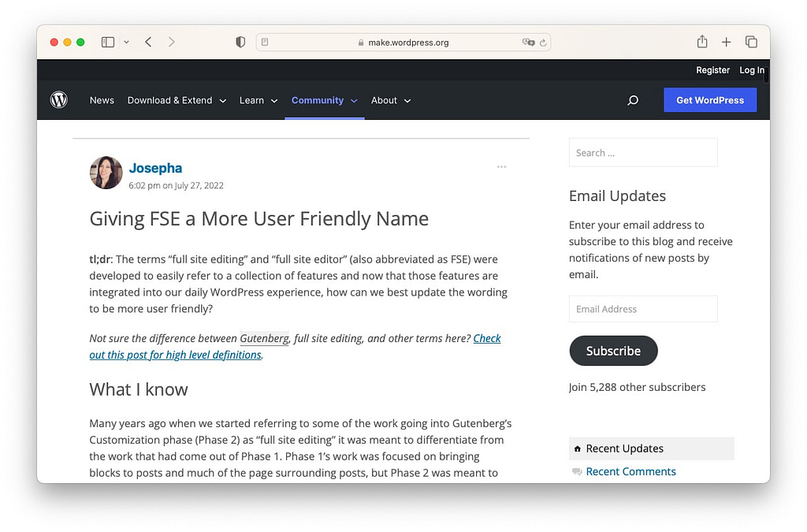Click the Safari Share icon
Viewport: 807px width, 532px height.
701,42
